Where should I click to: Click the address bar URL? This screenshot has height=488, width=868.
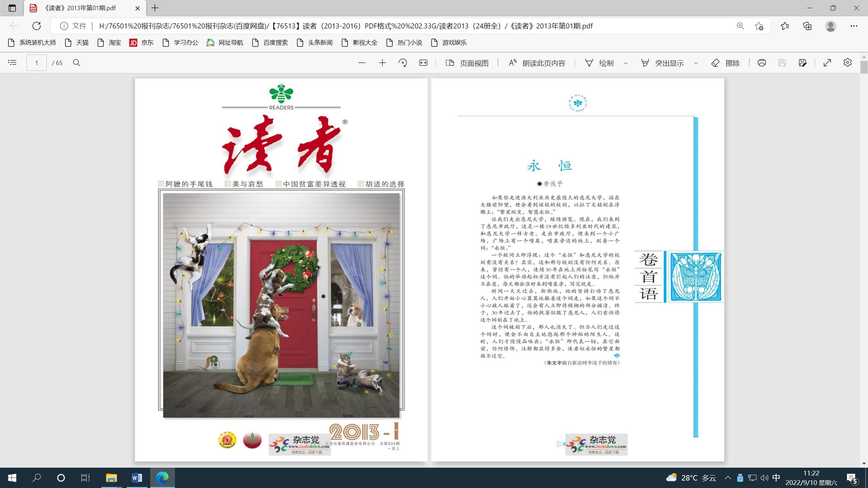click(x=346, y=26)
